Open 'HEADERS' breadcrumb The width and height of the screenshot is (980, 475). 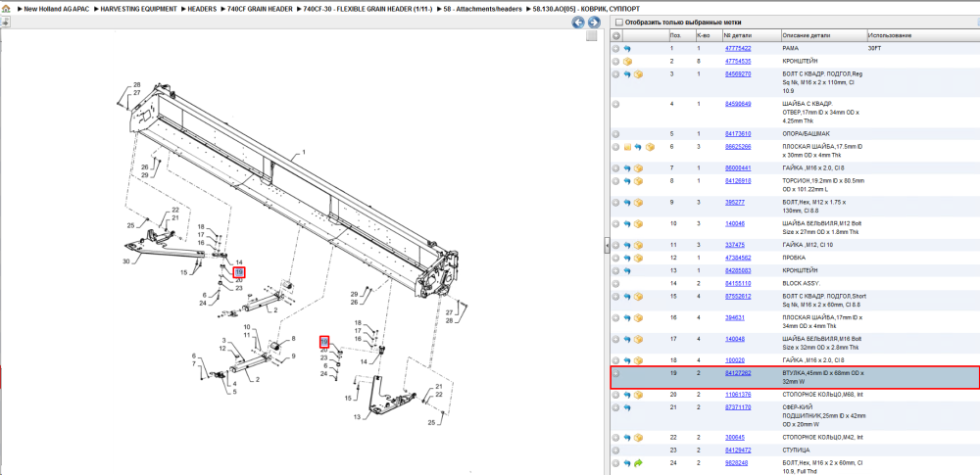pyautogui.click(x=203, y=10)
